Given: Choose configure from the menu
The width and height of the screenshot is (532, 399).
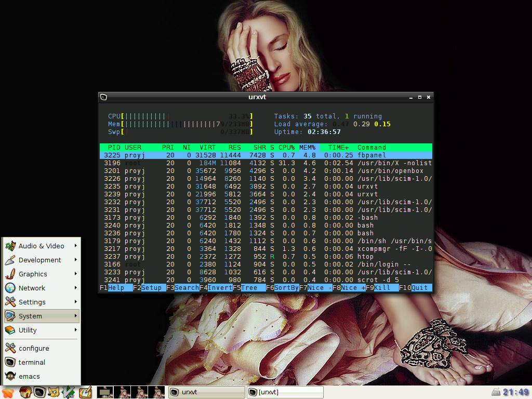Looking at the screenshot, I should [x=42, y=348].
